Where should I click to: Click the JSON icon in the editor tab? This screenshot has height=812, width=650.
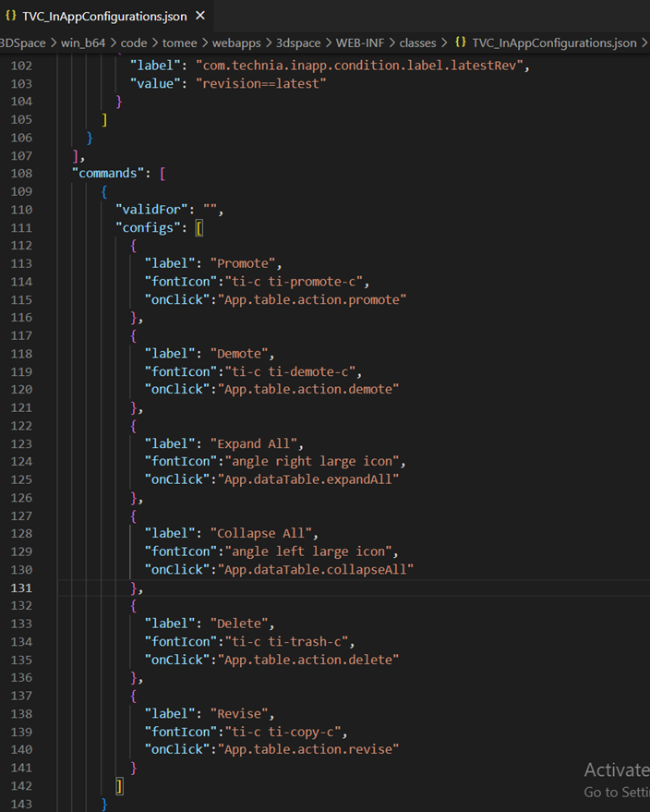[x=11, y=17]
